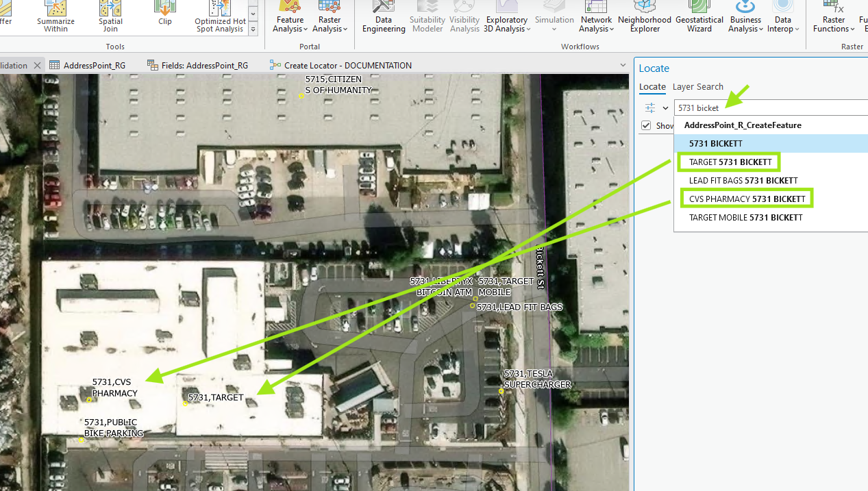
Task: Click the 5731,TARGET address point dot
Action: pos(185,403)
